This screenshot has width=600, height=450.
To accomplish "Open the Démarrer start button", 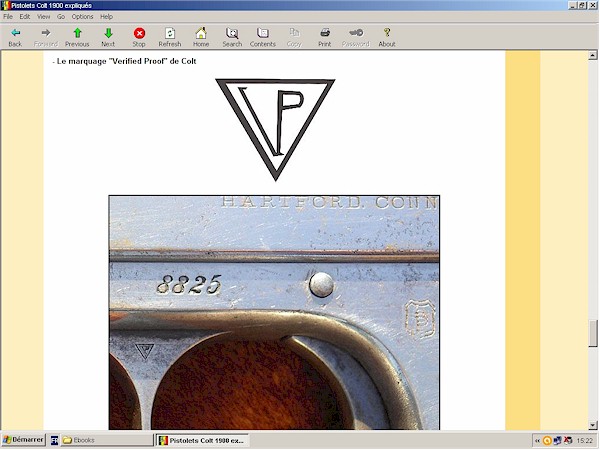I will [23, 440].
